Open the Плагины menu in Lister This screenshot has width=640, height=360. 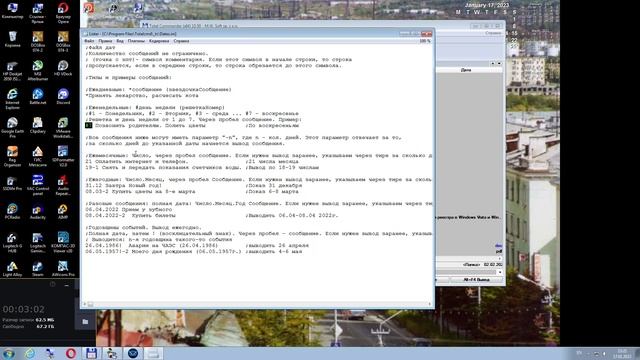136,41
